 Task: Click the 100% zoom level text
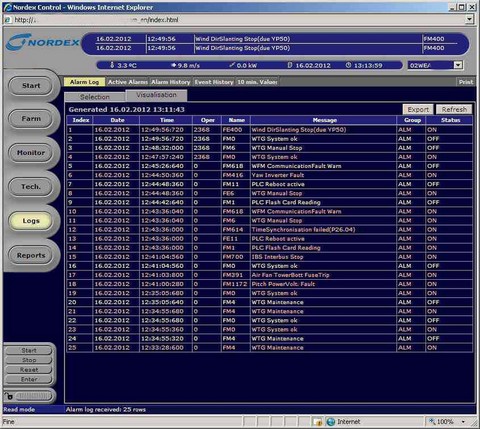click(445, 422)
